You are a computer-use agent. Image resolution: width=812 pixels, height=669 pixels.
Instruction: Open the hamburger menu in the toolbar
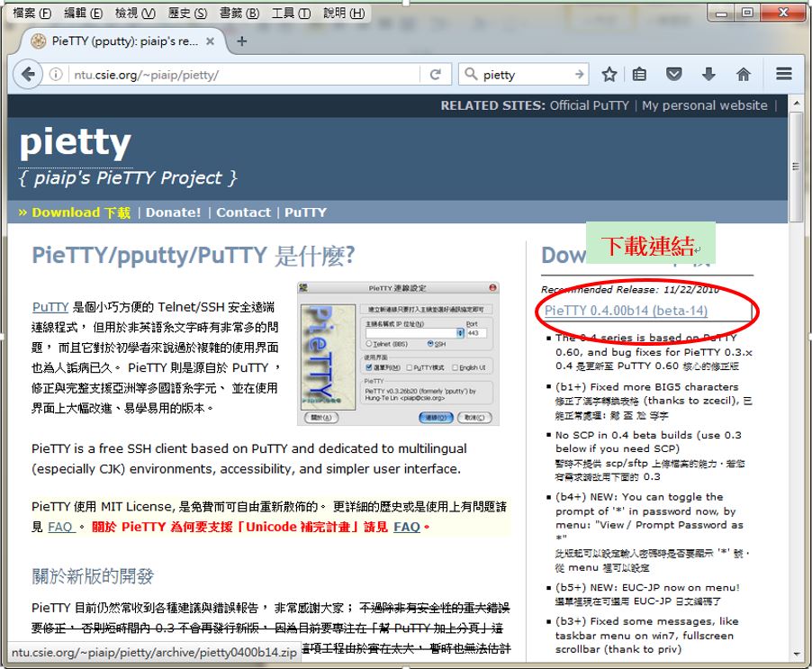tap(783, 75)
